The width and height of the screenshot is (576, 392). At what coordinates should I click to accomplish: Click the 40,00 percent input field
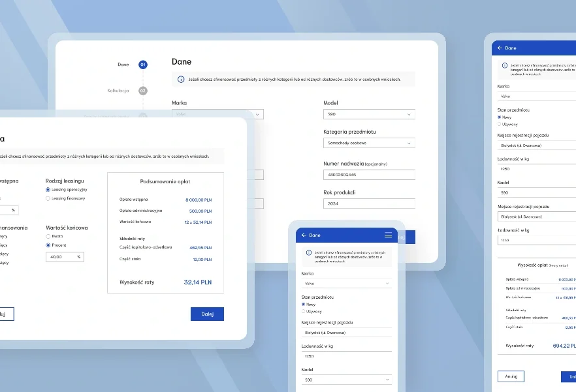coord(65,257)
